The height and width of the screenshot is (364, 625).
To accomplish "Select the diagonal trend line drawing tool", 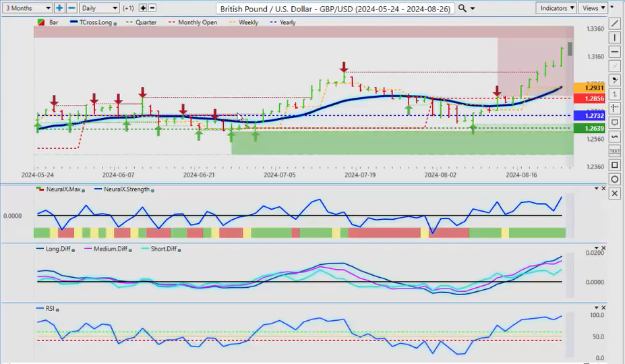I will point(614,24).
